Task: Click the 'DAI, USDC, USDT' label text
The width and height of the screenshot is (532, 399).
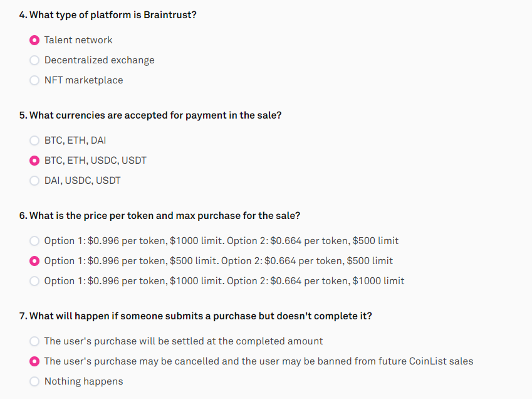Action: click(x=83, y=180)
